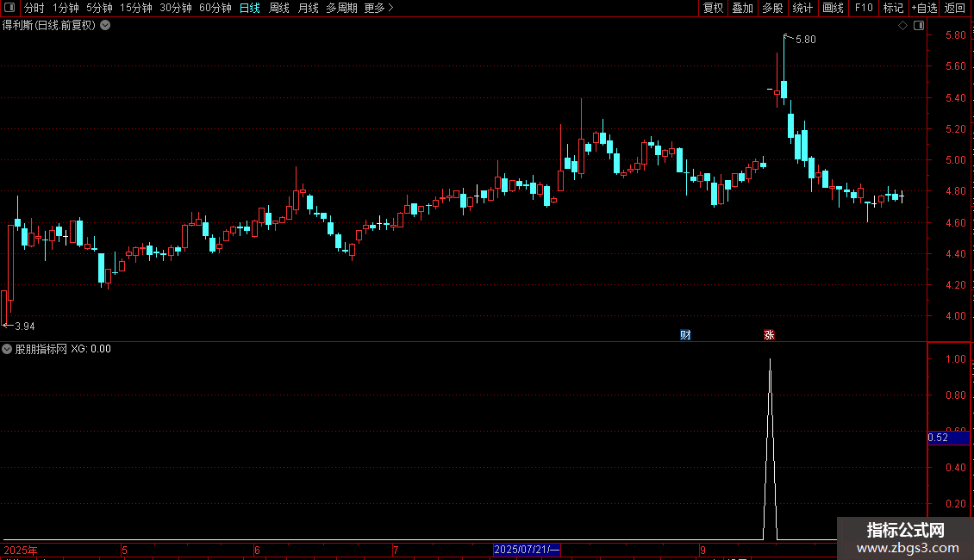The width and height of the screenshot is (974, 560).
Task: Click month 6 on time axis
Action: 257,550
